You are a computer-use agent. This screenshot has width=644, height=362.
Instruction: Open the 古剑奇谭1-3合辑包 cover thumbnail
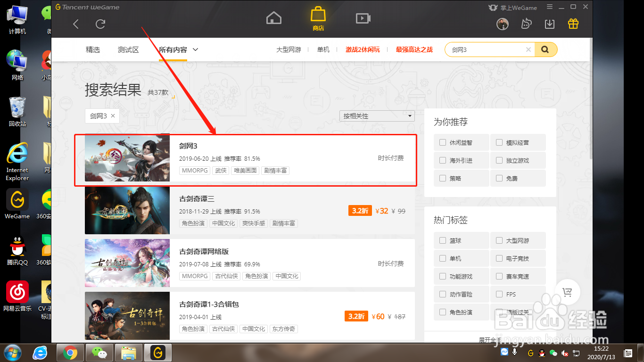point(127,316)
